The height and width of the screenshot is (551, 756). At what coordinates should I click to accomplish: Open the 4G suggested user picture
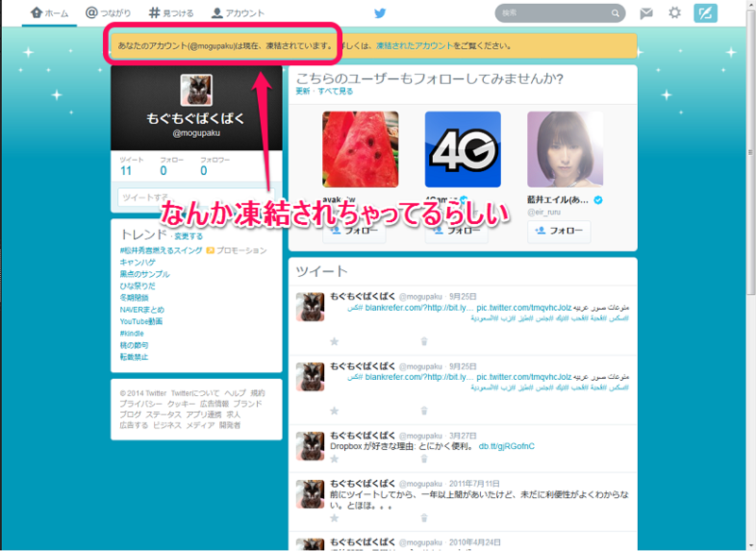click(x=463, y=149)
